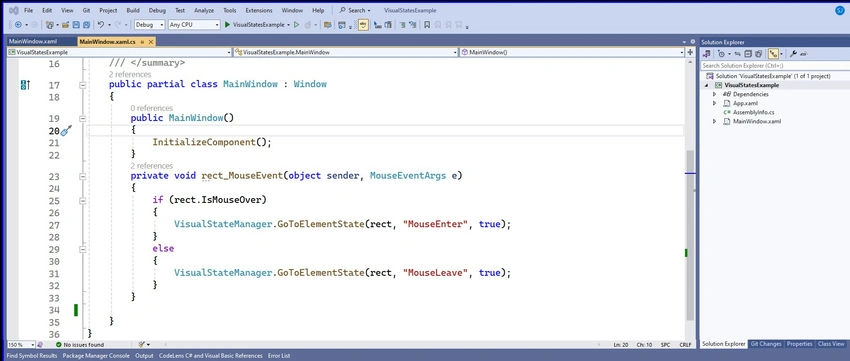Collapse the MainWindow constructor at line 19
The width and height of the screenshot is (850, 361).
[x=82, y=118]
